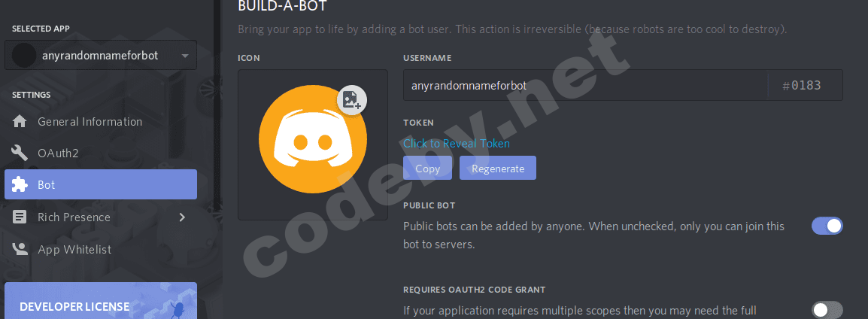
Task: Regenerate the bot token
Action: [498, 168]
